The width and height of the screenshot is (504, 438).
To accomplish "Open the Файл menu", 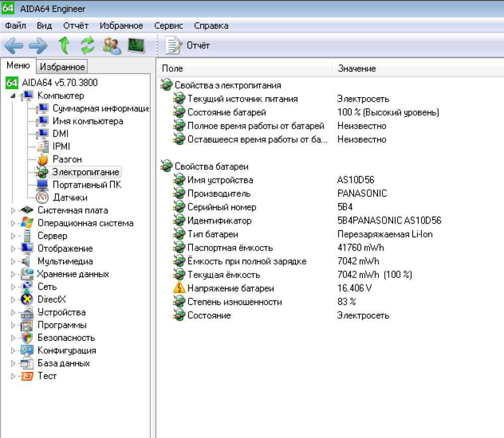I will click(x=16, y=26).
